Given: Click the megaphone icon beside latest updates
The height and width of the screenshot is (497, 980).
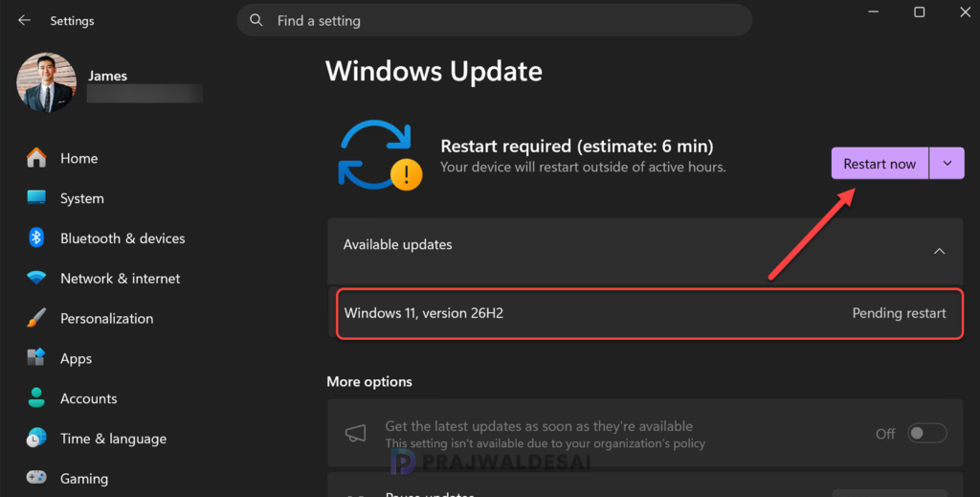Looking at the screenshot, I should pyautogui.click(x=356, y=433).
